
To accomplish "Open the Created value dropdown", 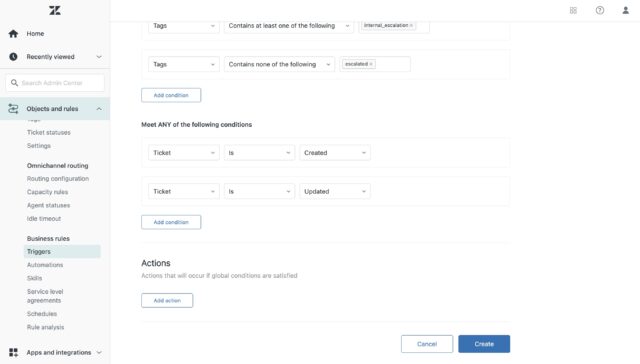I will 335,153.
